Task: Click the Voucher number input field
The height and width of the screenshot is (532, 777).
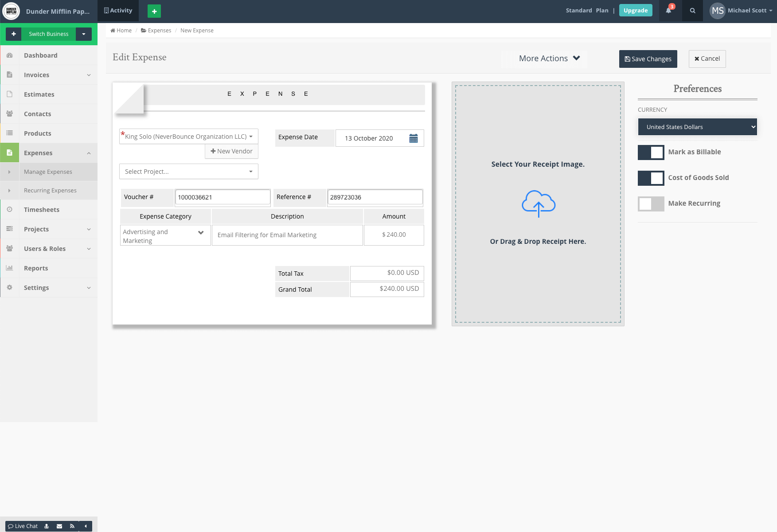Action: pyautogui.click(x=223, y=197)
